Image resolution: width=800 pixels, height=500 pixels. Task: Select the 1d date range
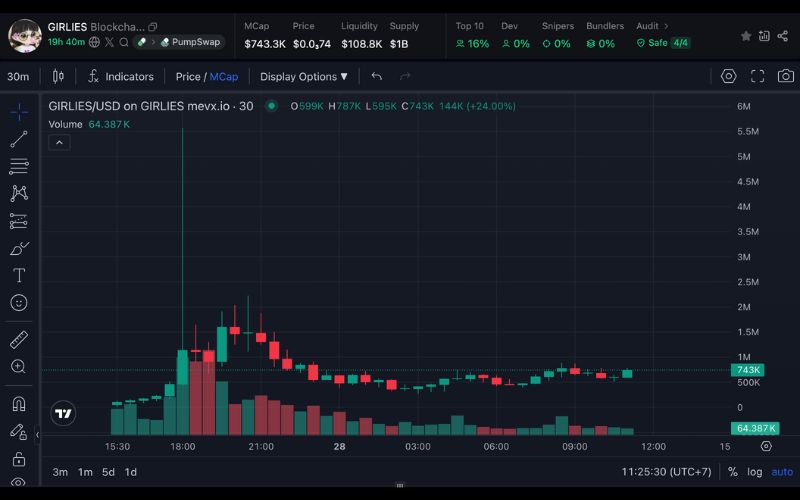[131, 472]
